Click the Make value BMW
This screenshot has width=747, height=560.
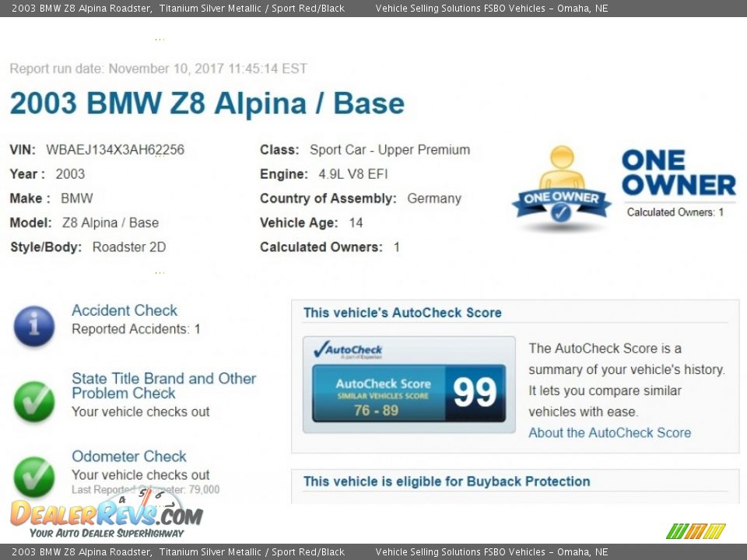click(77, 198)
